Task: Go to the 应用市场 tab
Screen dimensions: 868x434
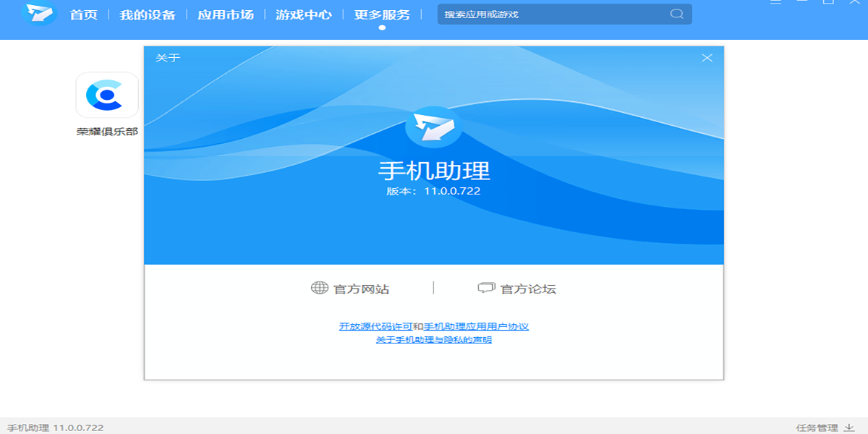Action: point(226,14)
